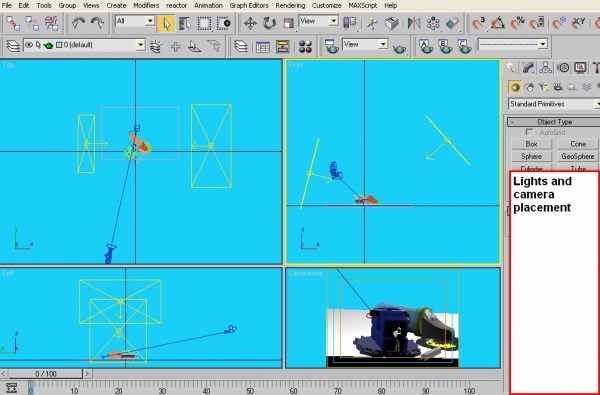Click the render preset C teapot
This screenshot has height=395, width=600.
[x=464, y=46]
